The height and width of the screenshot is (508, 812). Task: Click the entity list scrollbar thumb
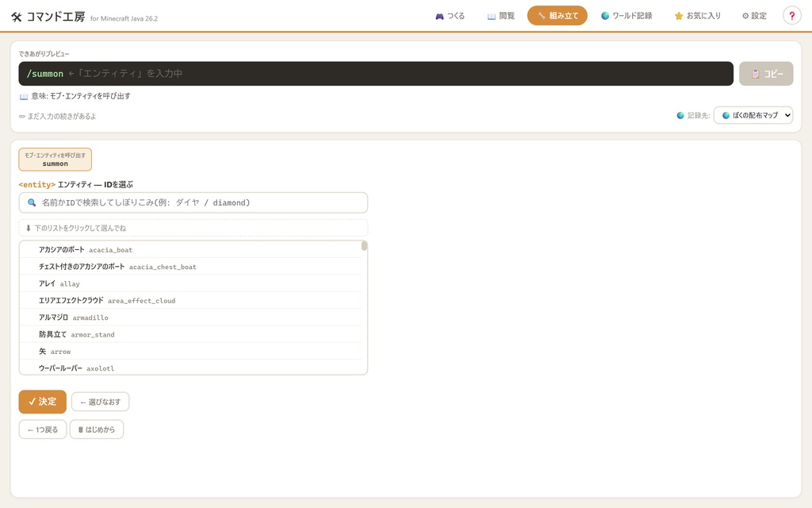(x=365, y=246)
